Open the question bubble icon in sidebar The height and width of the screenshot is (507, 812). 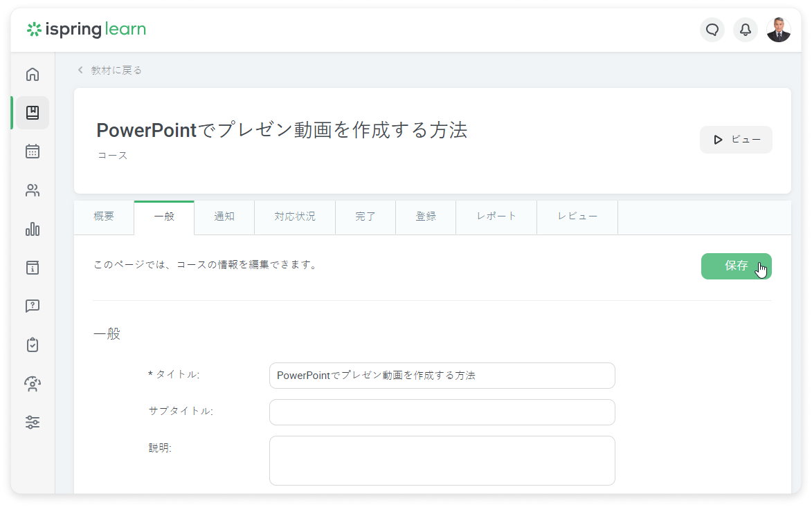point(33,306)
